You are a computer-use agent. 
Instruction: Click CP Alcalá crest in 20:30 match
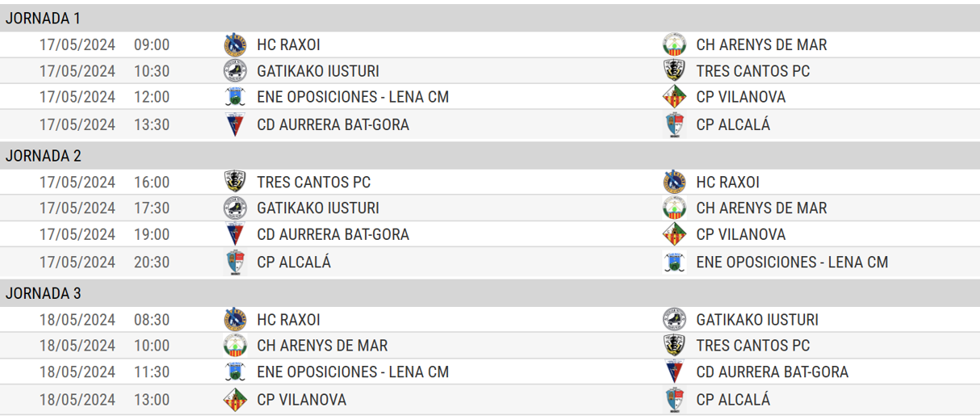coord(235,262)
